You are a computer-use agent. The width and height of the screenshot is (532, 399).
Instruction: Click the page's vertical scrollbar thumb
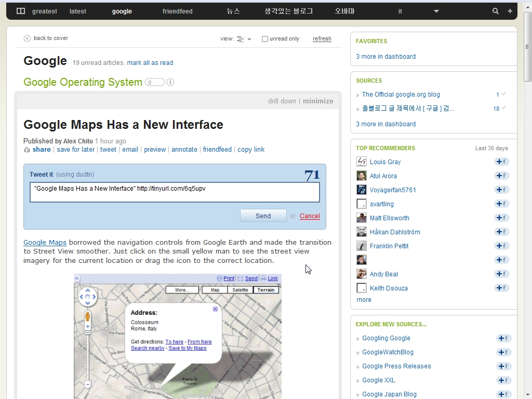pyautogui.click(x=527, y=46)
